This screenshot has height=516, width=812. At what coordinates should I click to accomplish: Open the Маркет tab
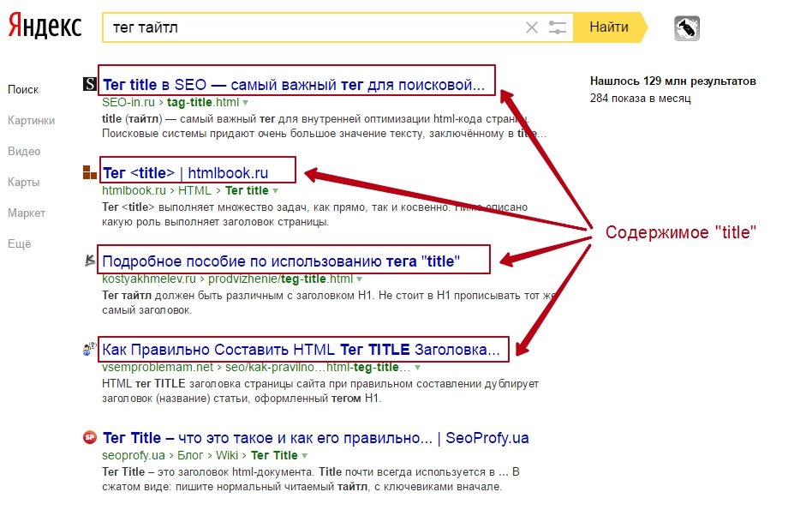27,213
